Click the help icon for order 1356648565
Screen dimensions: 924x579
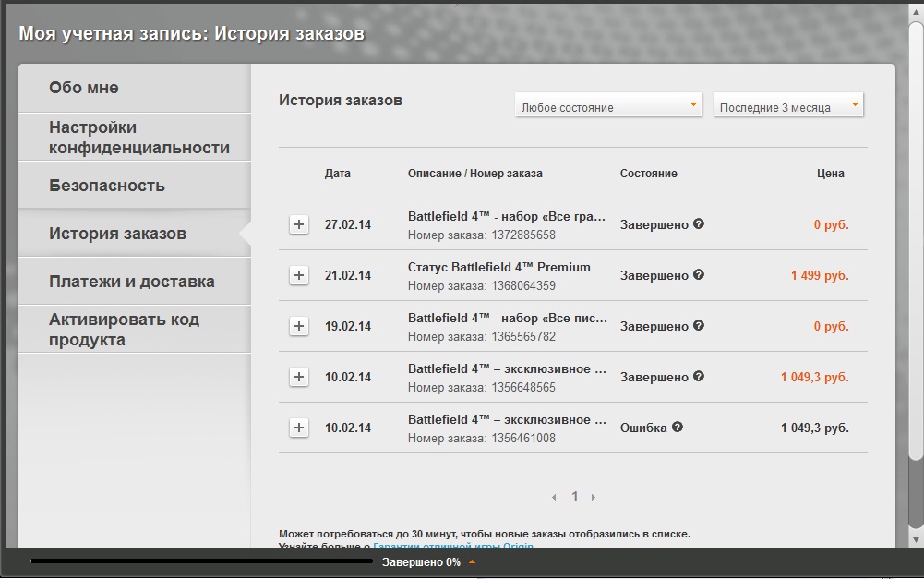698,376
